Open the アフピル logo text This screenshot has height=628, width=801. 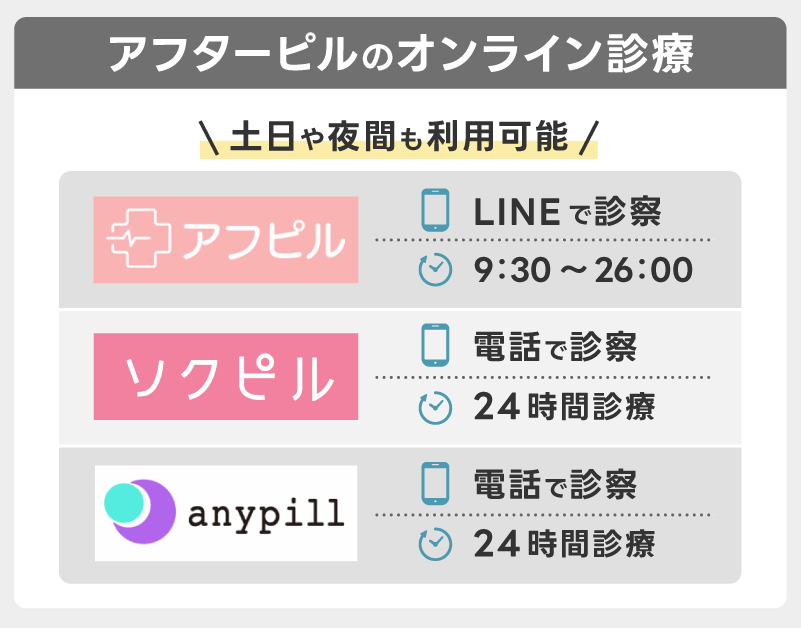259,240
